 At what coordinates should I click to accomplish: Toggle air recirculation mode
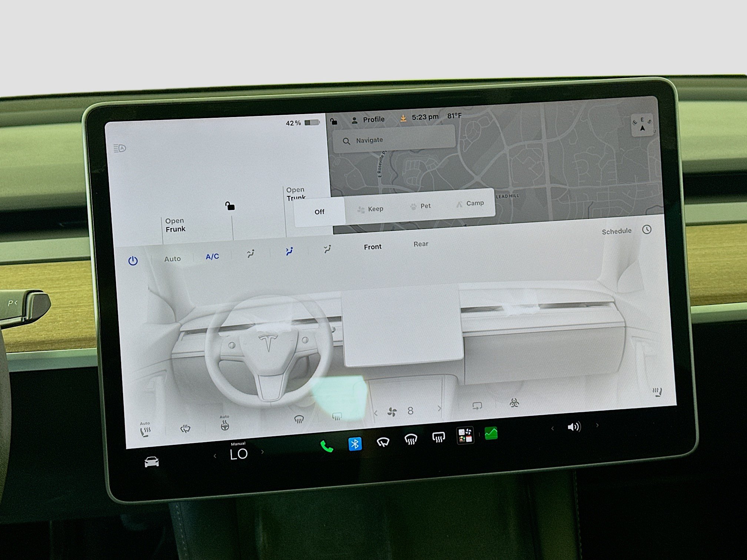tap(477, 406)
